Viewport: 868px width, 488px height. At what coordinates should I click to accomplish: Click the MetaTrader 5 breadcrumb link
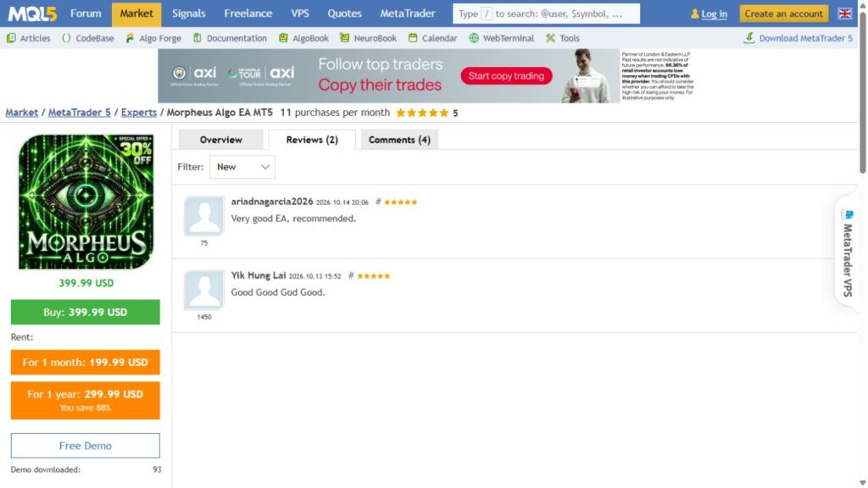(x=79, y=113)
